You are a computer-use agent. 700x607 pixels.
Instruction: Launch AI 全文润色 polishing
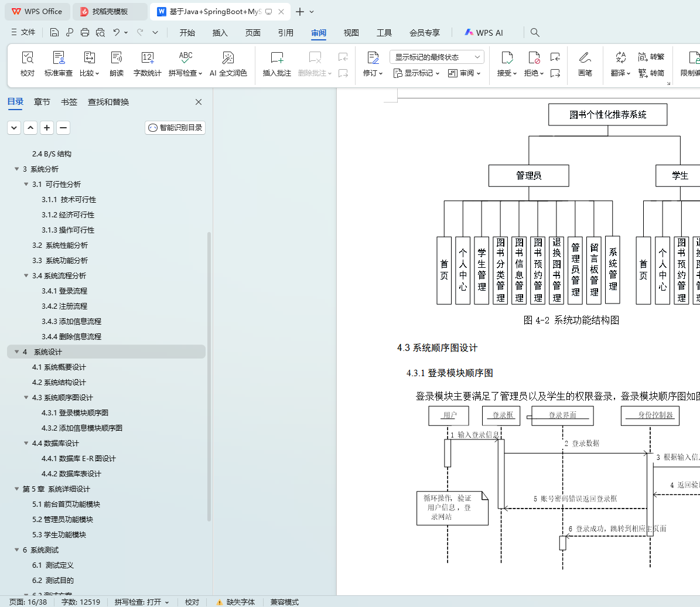[228, 64]
